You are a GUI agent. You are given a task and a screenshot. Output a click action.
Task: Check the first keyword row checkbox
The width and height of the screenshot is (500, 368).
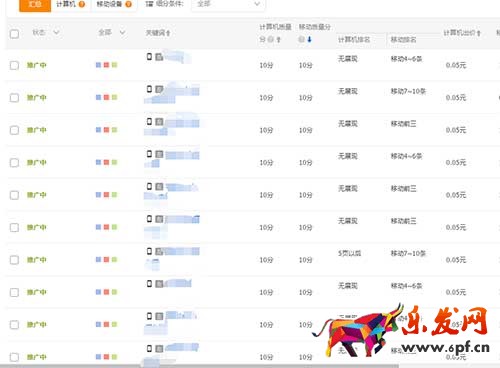pyautogui.click(x=14, y=65)
